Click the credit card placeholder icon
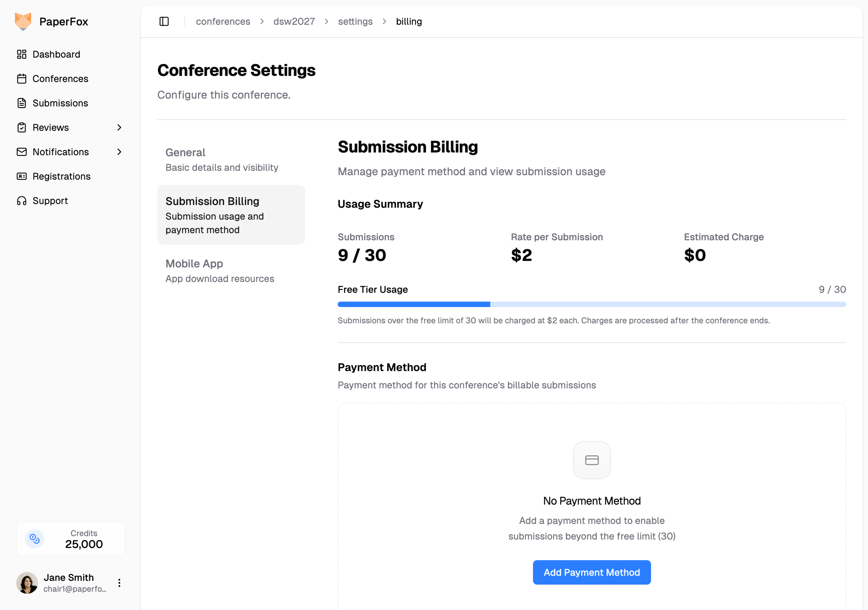This screenshot has width=868, height=610. [x=592, y=460]
